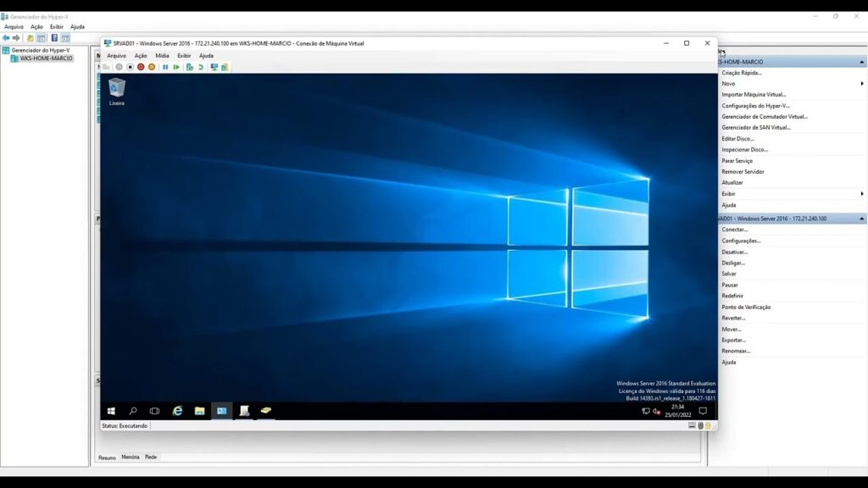Open Configurações do Hyper-V...
The width and height of the screenshot is (868, 488).
[x=755, y=106]
